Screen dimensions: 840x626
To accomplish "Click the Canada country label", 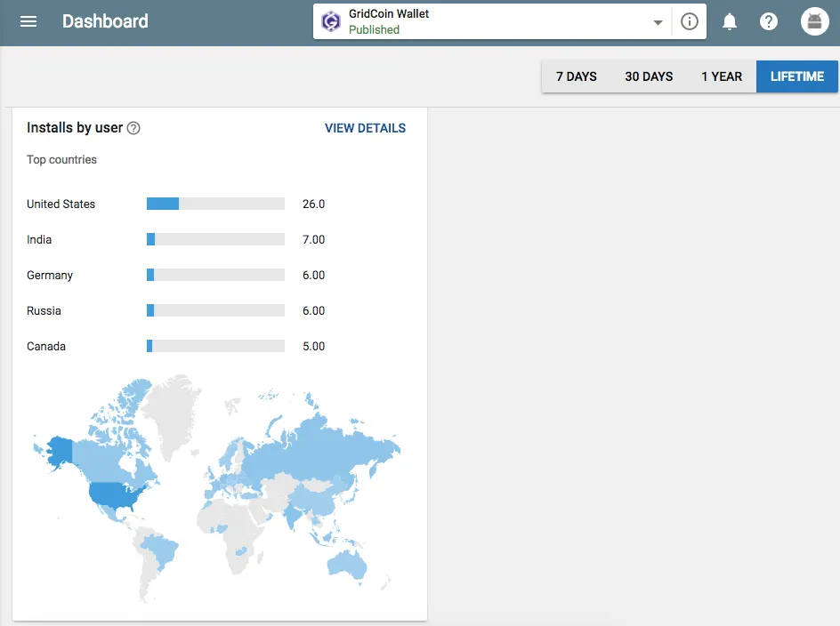I will 46,347.
